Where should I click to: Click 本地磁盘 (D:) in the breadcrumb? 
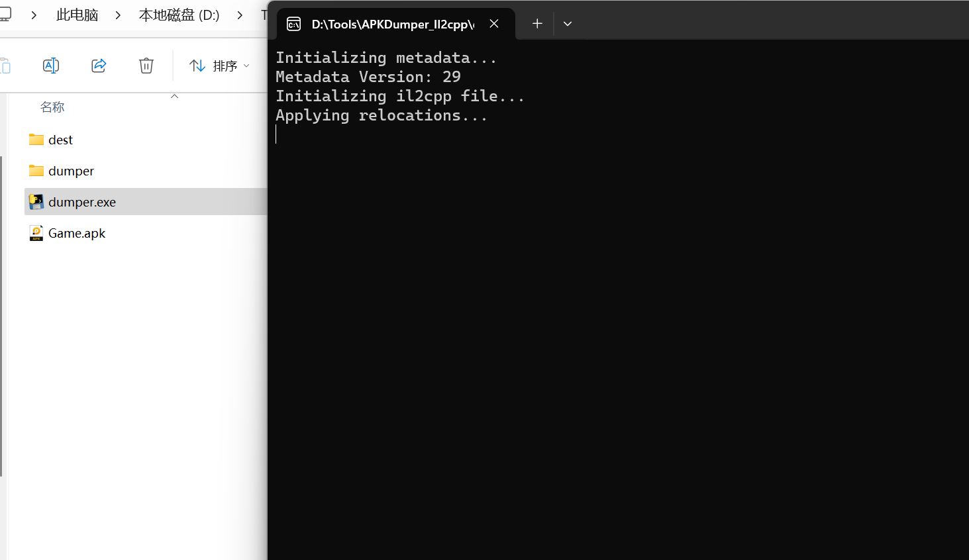179,15
